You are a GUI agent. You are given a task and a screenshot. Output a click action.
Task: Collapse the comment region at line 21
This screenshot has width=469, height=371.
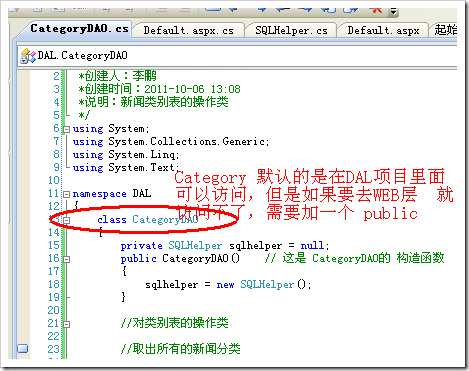(x=67, y=324)
